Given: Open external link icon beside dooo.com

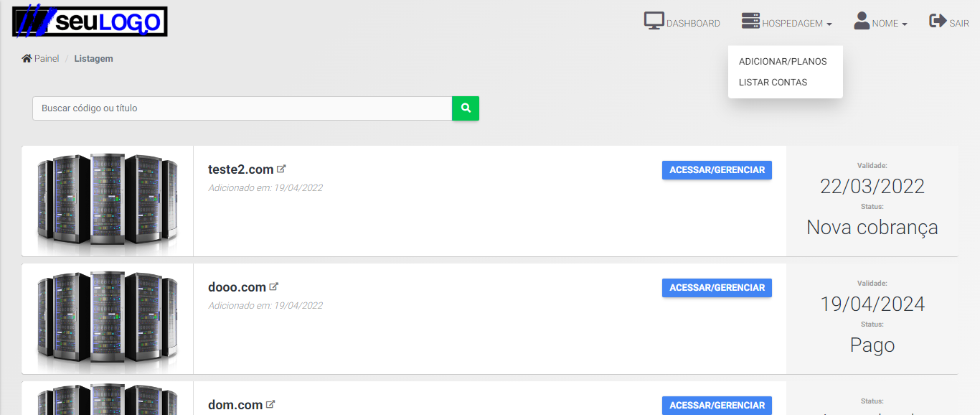Looking at the screenshot, I should tap(273, 286).
